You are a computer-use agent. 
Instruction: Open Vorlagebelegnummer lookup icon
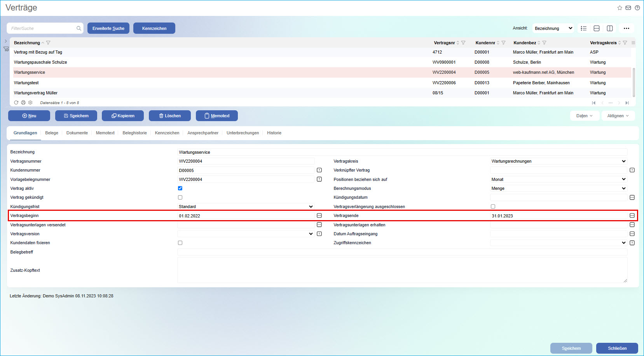click(319, 179)
